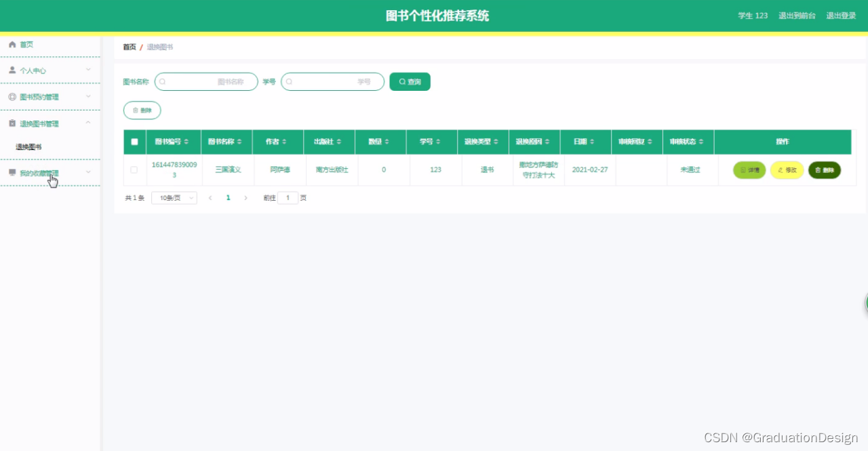Click the lifebuoy icon for 图书预约管理

12,97
